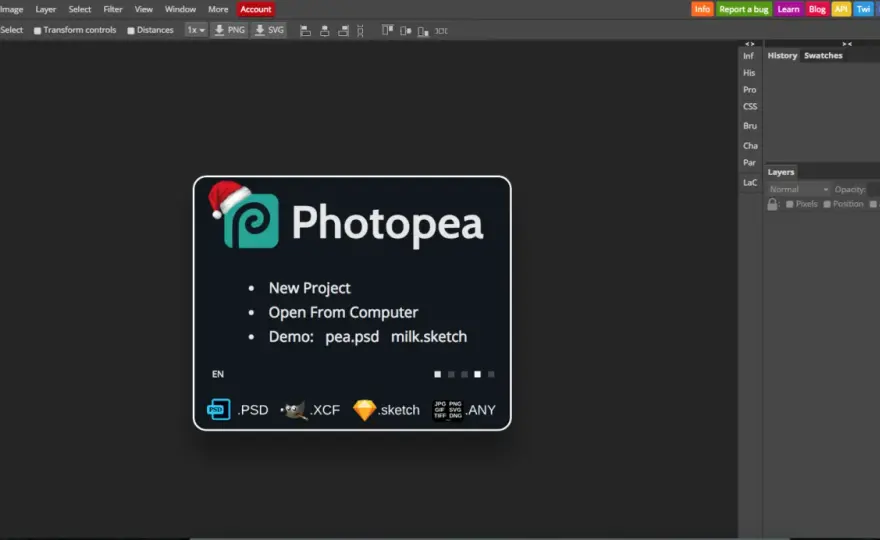Open the View menu
This screenshot has height=540, width=880.
pyautogui.click(x=144, y=9)
